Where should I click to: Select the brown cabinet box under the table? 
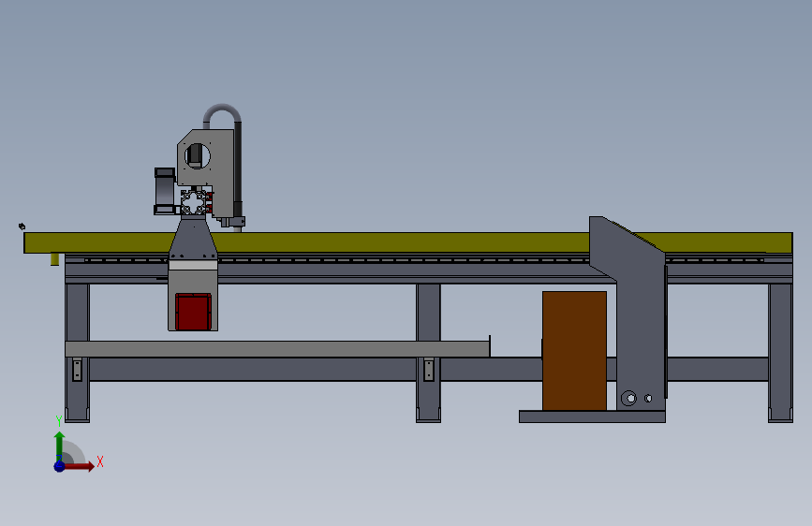574,350
